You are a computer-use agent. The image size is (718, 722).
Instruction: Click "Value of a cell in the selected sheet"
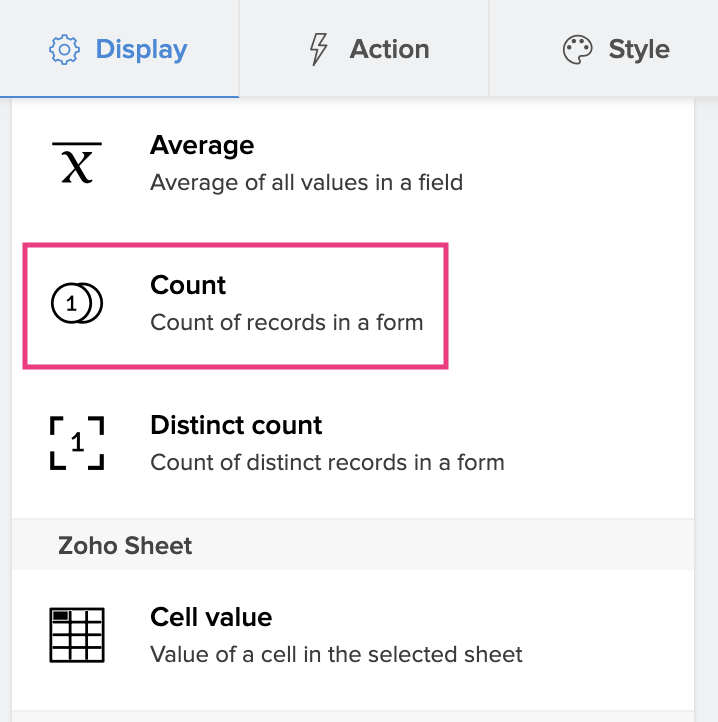tap(336, 655)
